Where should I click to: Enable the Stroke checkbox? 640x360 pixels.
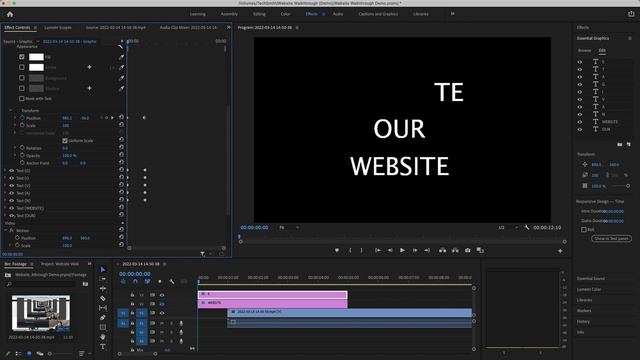(22, 67)
